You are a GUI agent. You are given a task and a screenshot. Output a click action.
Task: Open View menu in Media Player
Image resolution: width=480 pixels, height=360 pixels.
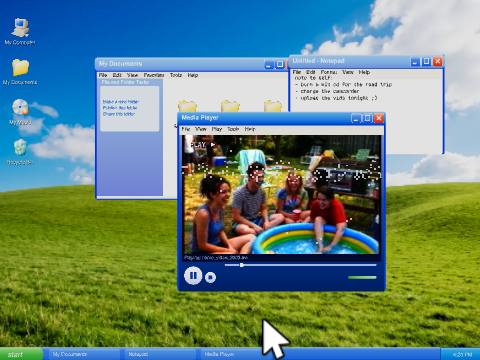tap(201, 129)
